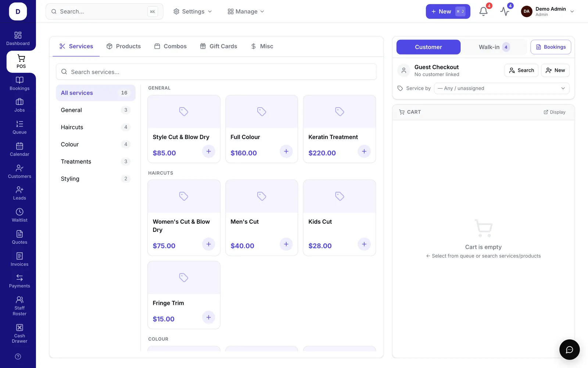
Task: Open the Calendar sidebar item
Action: pos(19,149)
